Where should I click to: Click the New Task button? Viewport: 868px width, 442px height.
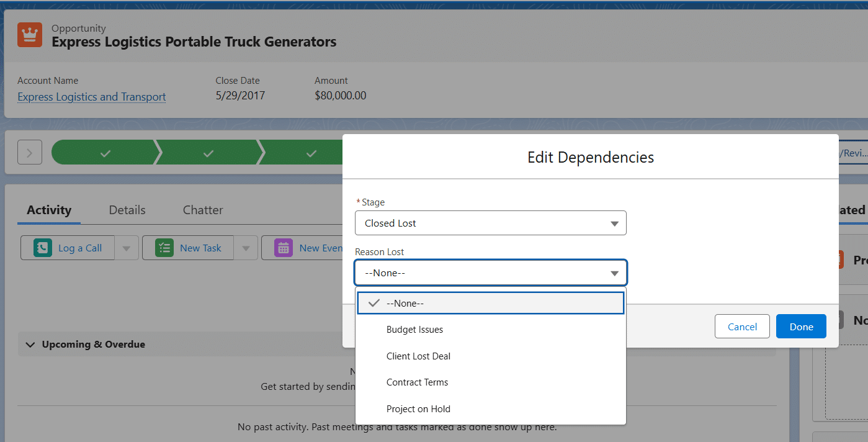189,248
